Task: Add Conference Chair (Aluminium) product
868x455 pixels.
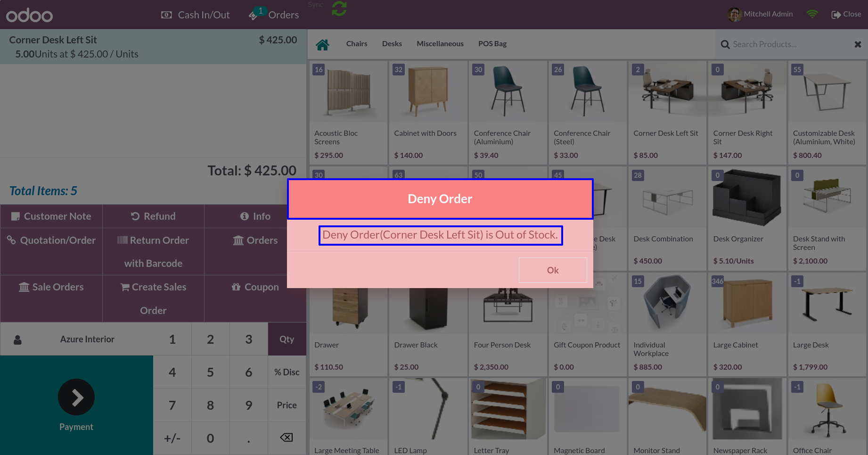Action: point(508,113)
